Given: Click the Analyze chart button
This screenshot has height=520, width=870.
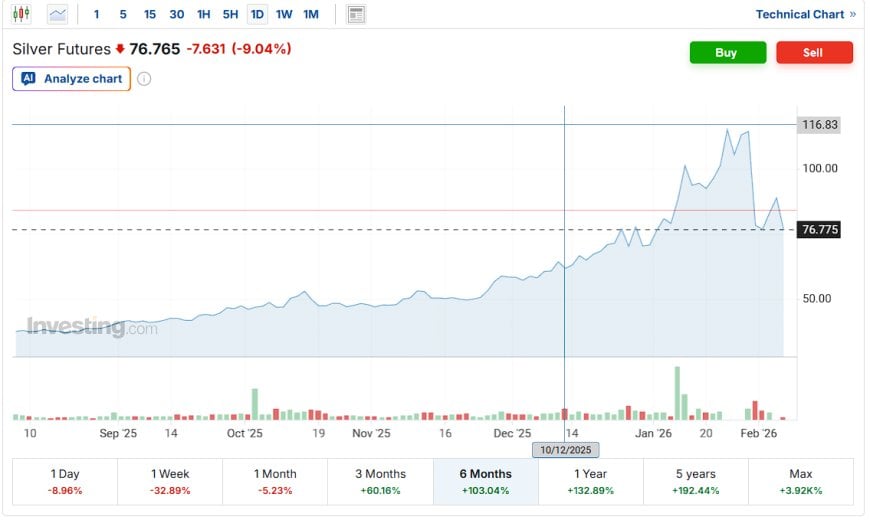Looking at the screenshot, I should [x=72, y=79].
